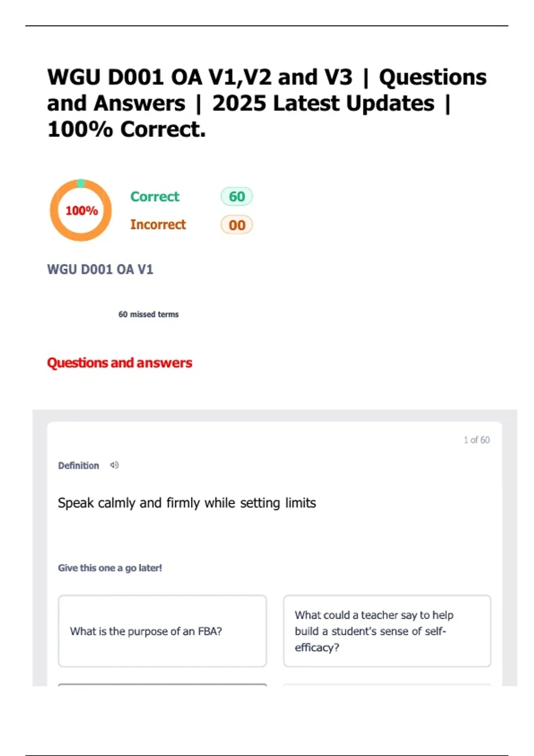
Task: Select the orange 00 incorrect count badge
Action: 237,225
